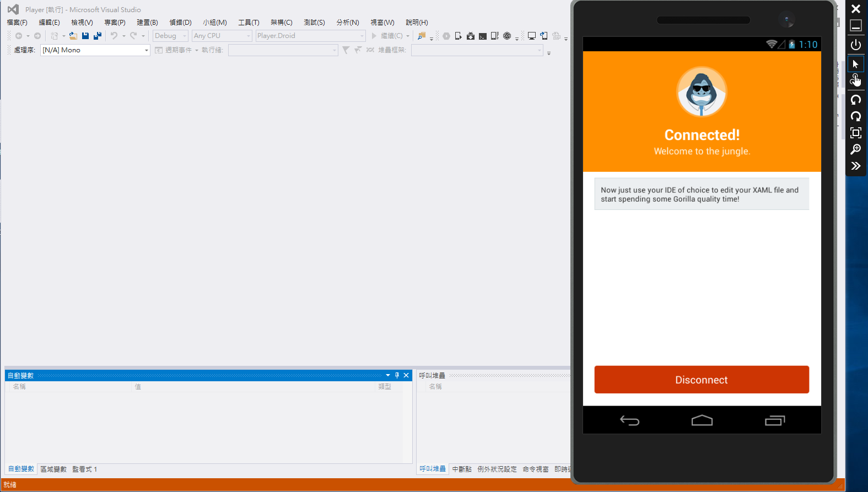Switch to the 監看式 1 tab
This screenshot has height=492, width=868.
pyautogui.click(x=84, y=469)
